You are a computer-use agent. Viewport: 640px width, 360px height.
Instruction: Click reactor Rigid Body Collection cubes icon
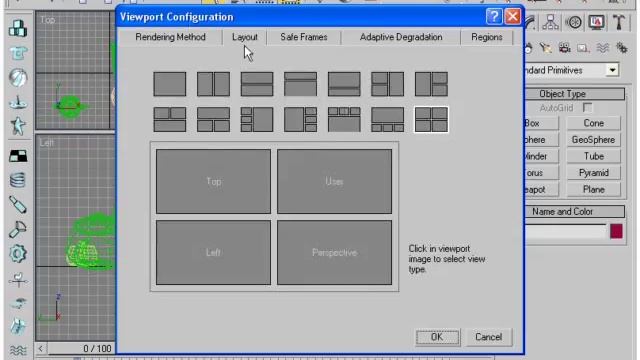click(18, 29)
